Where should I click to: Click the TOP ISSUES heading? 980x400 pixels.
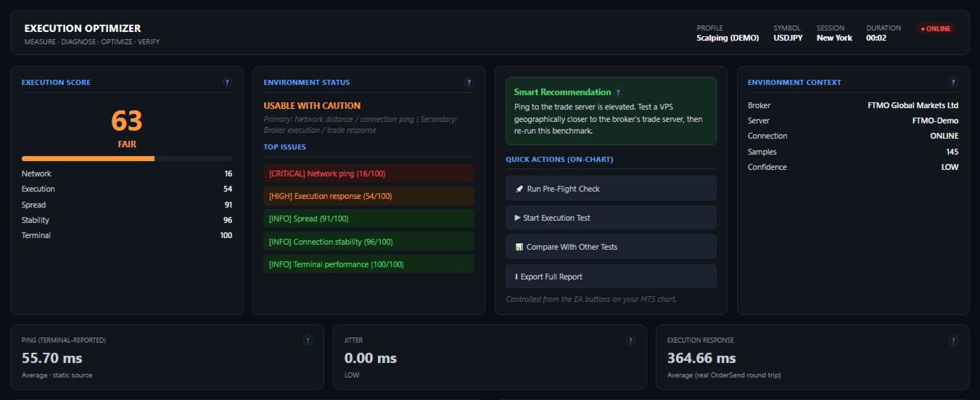pyautogui.click(x=285, y=147)
